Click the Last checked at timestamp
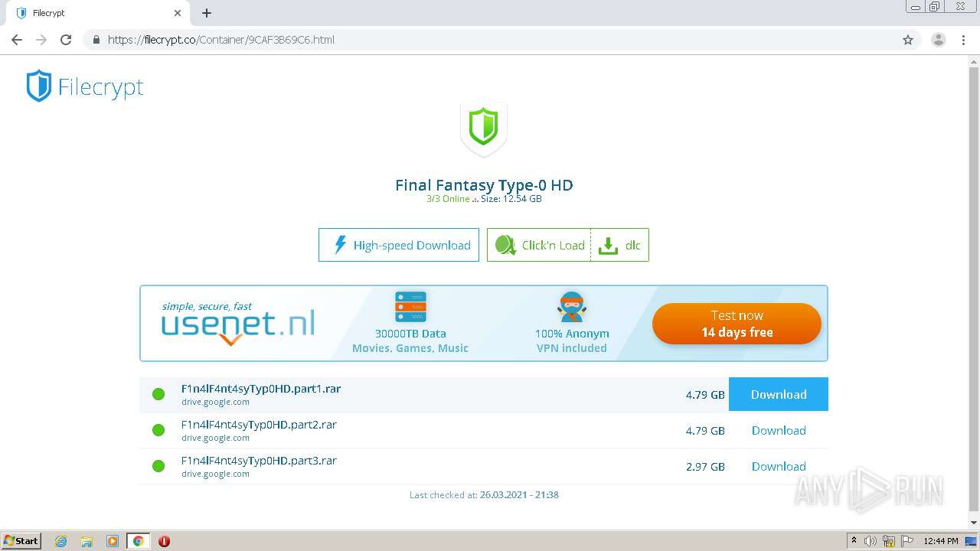 click(x=484, y=495)
